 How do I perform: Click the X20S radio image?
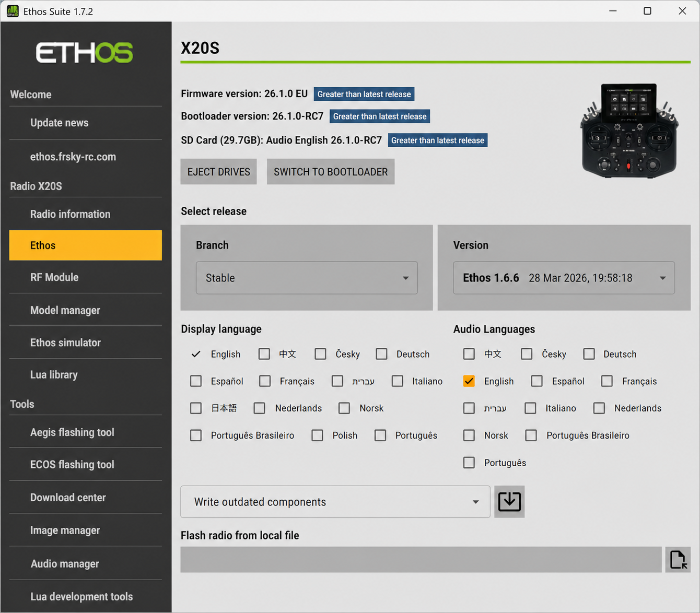click(x=629, y=131)
